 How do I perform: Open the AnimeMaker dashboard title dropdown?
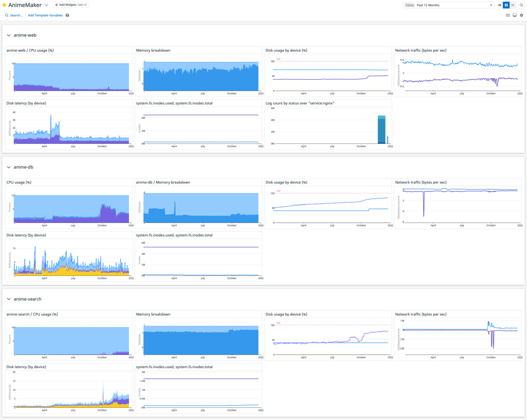tap(46, 5)
